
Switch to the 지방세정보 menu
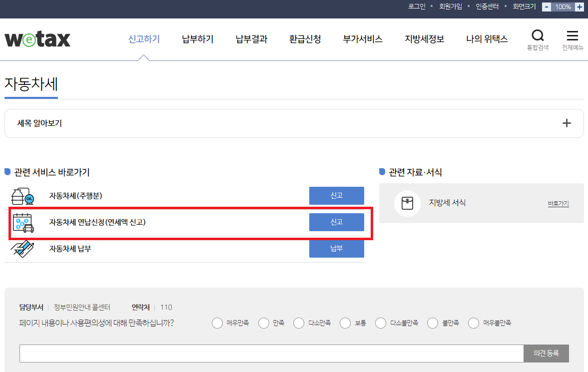[424, 39]
